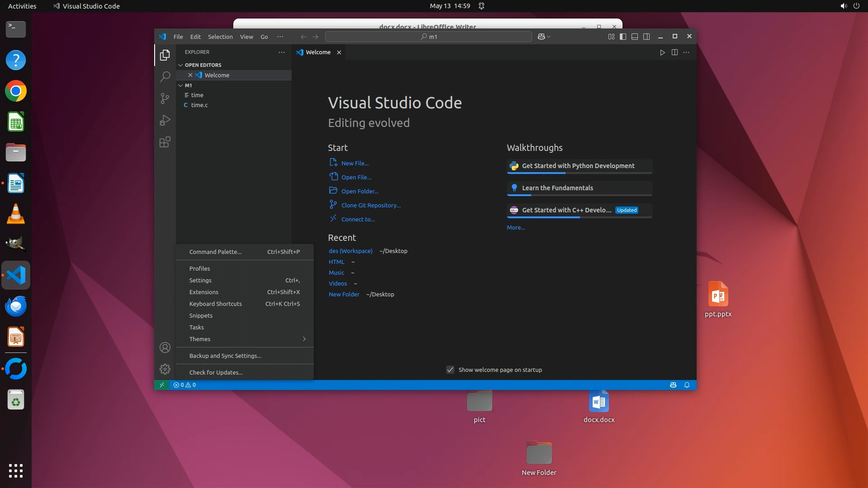Open the Search view in activity bar

(x=165, y=76)
